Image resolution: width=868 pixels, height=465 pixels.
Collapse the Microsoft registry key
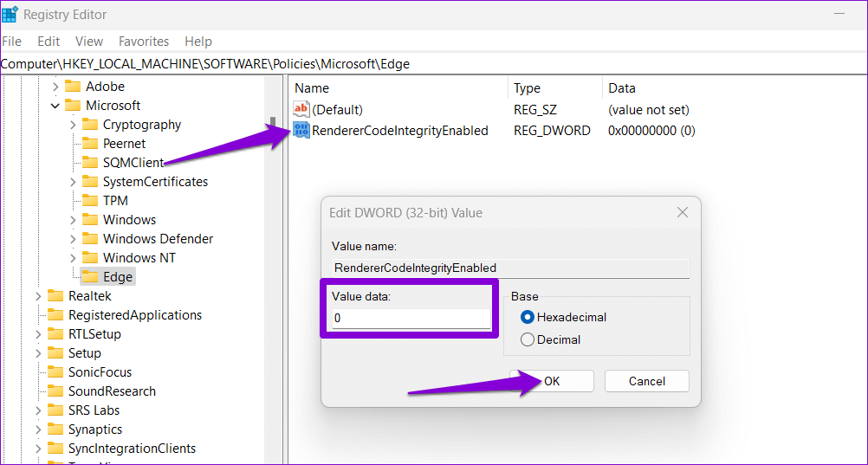(x=55, y=106)
